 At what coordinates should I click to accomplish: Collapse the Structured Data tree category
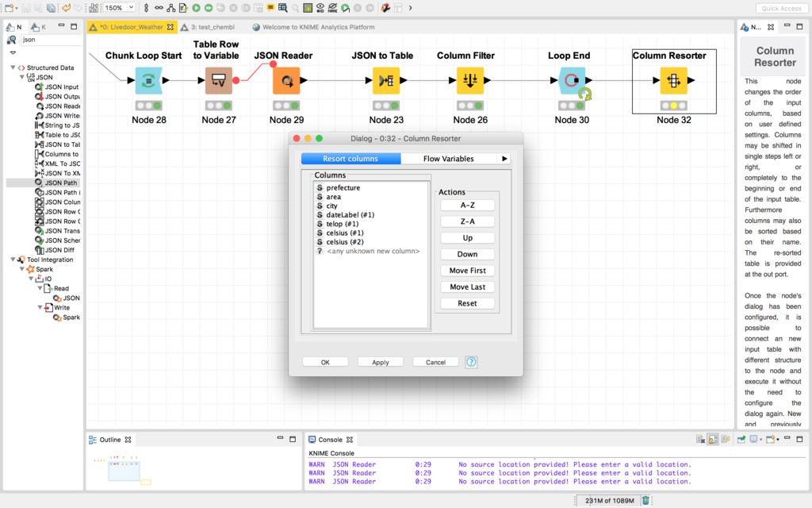click(x=13, y=67)
